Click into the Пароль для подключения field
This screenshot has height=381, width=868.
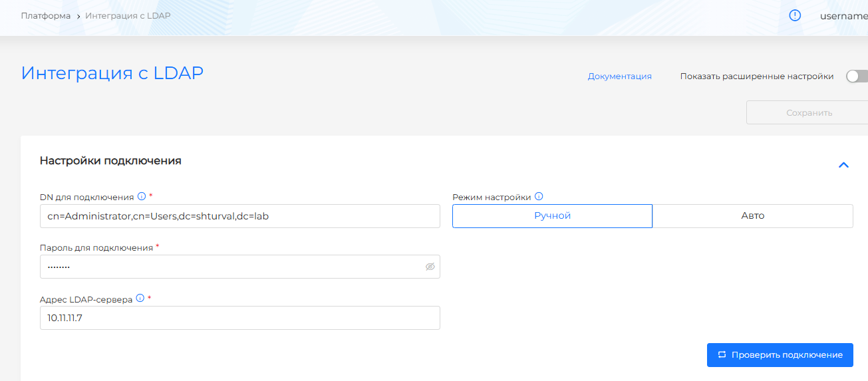[x=229, y=267]
